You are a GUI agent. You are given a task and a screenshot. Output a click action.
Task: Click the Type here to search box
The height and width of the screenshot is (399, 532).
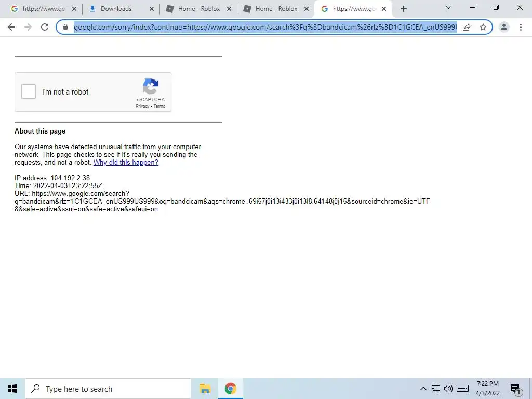(x=108, y=389)
